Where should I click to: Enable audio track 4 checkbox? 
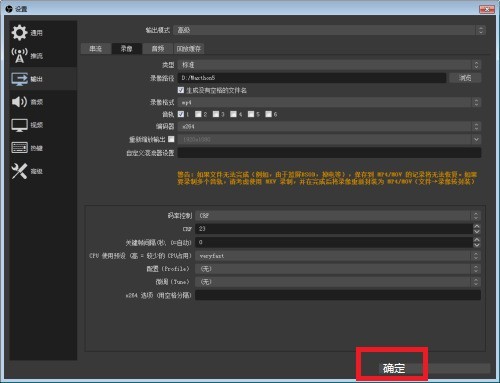tap(233, 114)
